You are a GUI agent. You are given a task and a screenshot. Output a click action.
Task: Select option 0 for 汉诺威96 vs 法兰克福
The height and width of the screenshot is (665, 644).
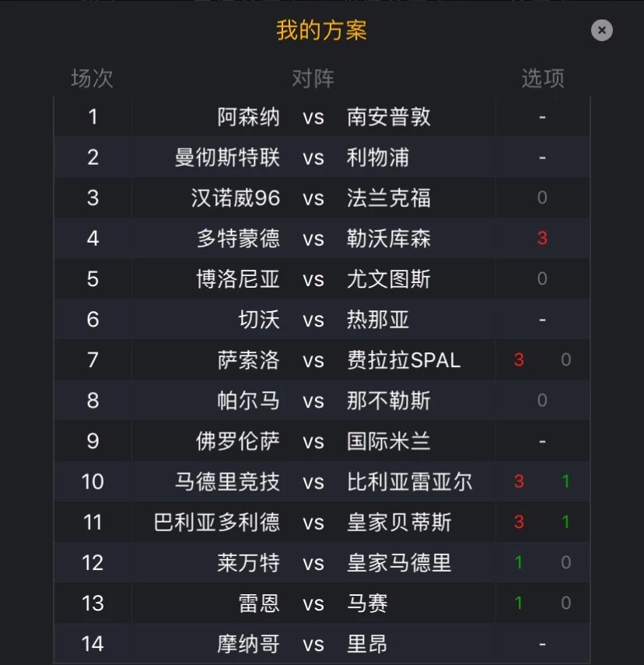point(542,198)
